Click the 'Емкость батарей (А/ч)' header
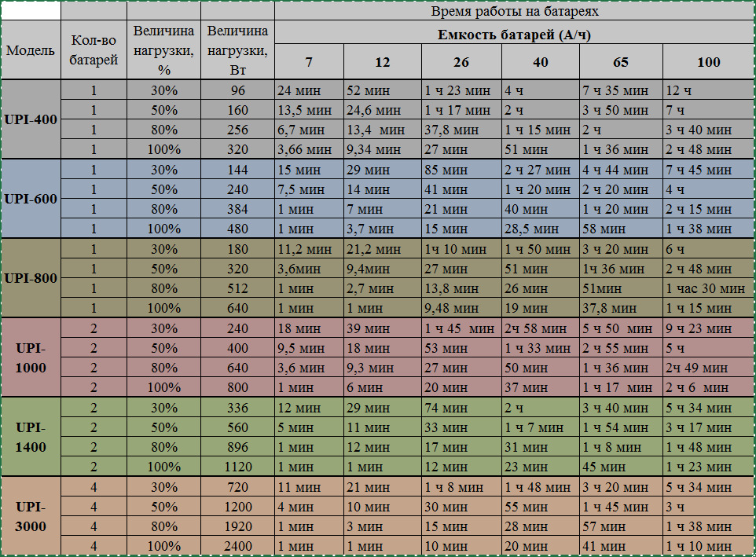Viewport: 756px width, 557px height. point(514,35)
